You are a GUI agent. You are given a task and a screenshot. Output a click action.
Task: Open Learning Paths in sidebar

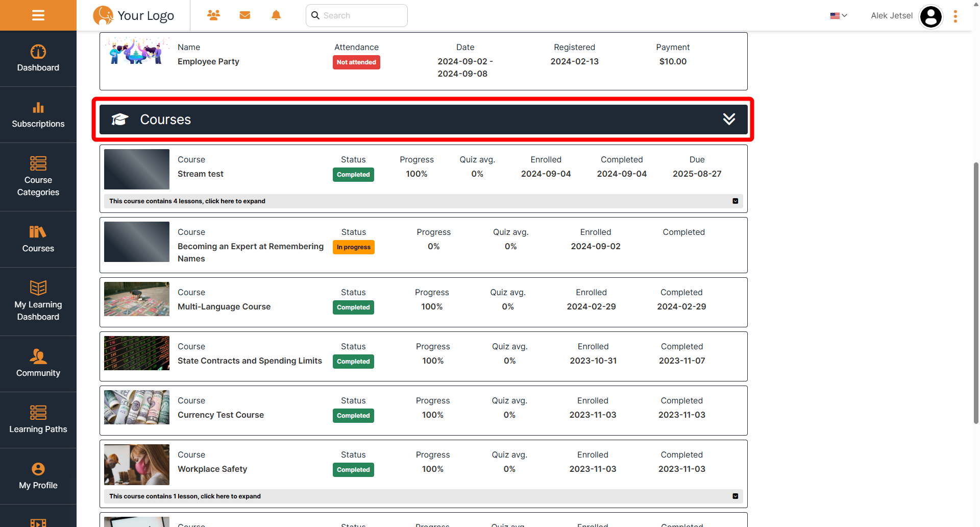(x=38, y=420)
